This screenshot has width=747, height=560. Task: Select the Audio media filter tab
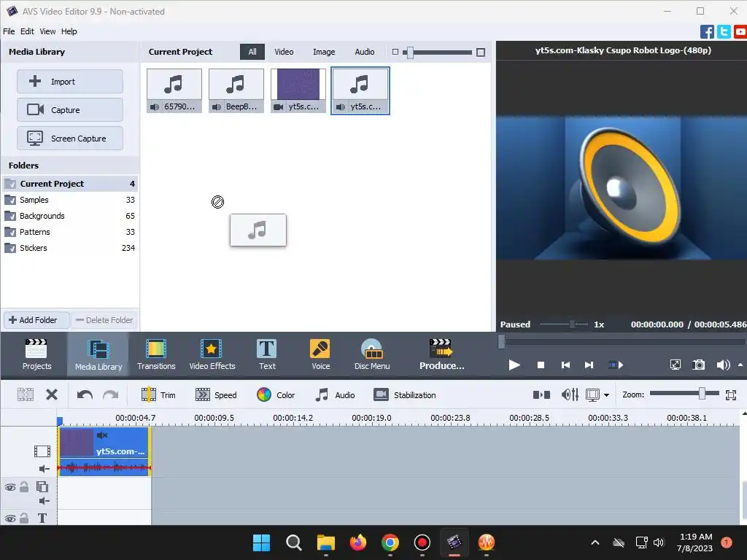pyautogui.click(x=365, y=52)
